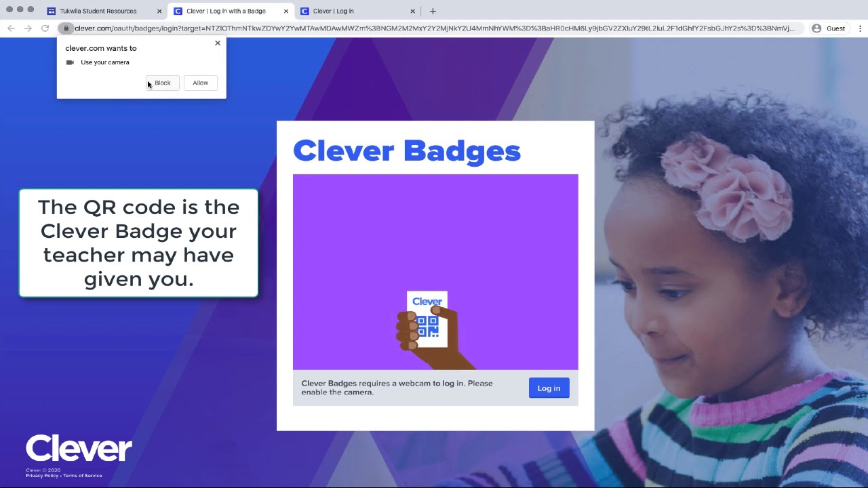Click the Tukwila tab favicon

tap(51, 11)
